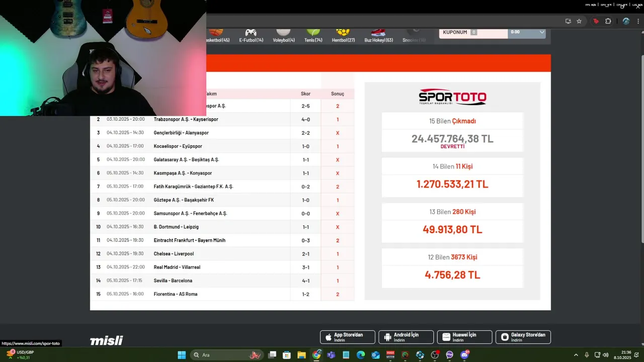This screenshot has width=644, height=362.
Task: Open the taskbar Notepad app icon
Action: pyautogui.click(x=346, y=355)
